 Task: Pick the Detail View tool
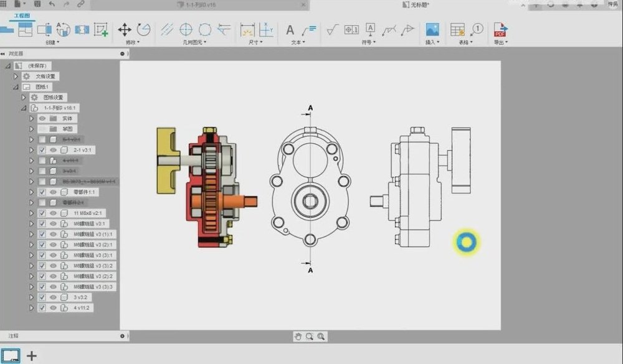coord(63,29)
